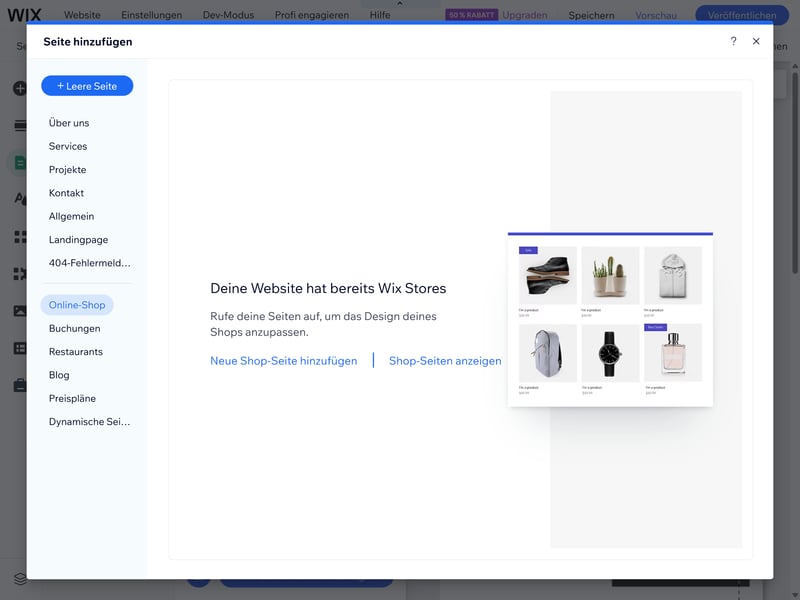Screen dimensions: 800x600
Task: Click the Wix logo
Action: [x=24, y=14]
